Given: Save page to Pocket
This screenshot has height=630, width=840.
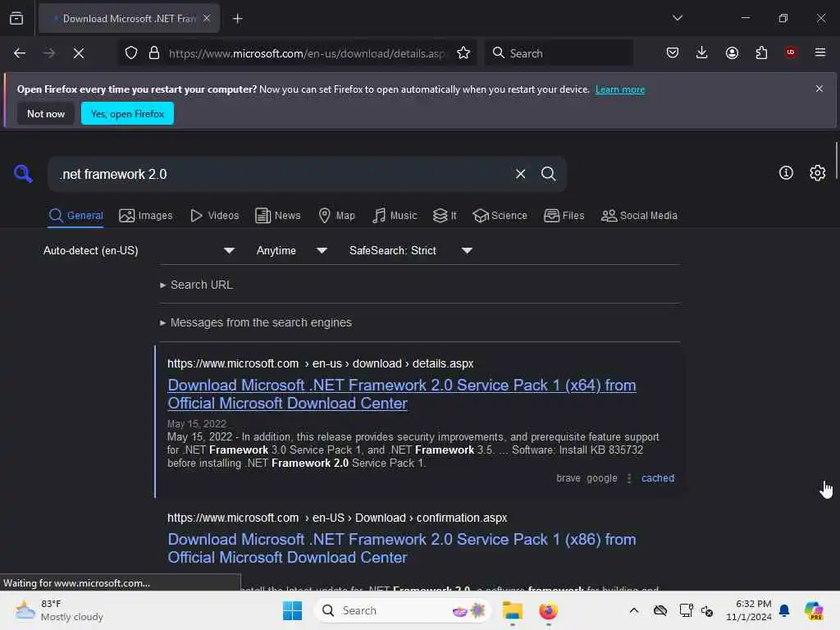Looking at the screenshot, I should 673,53.
